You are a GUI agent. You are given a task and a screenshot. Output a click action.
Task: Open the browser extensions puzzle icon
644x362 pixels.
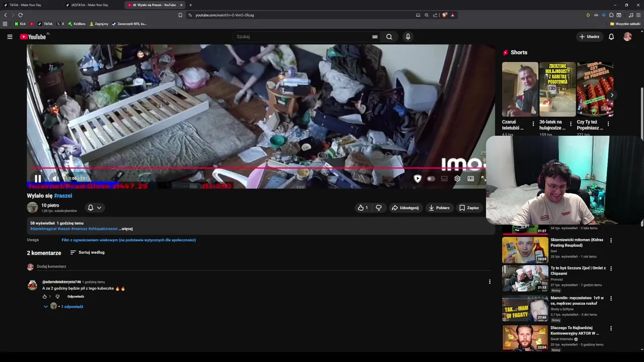click(x=611, y=15)
